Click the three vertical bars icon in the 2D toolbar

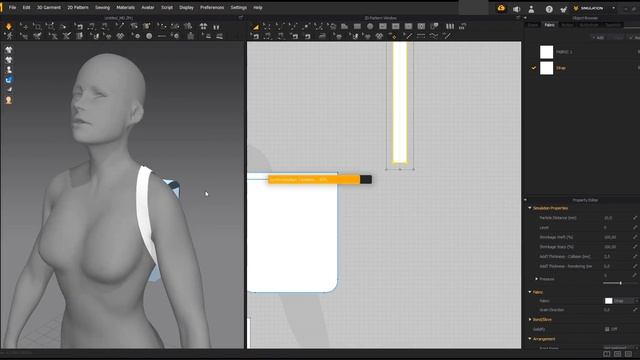coord(450,27)
